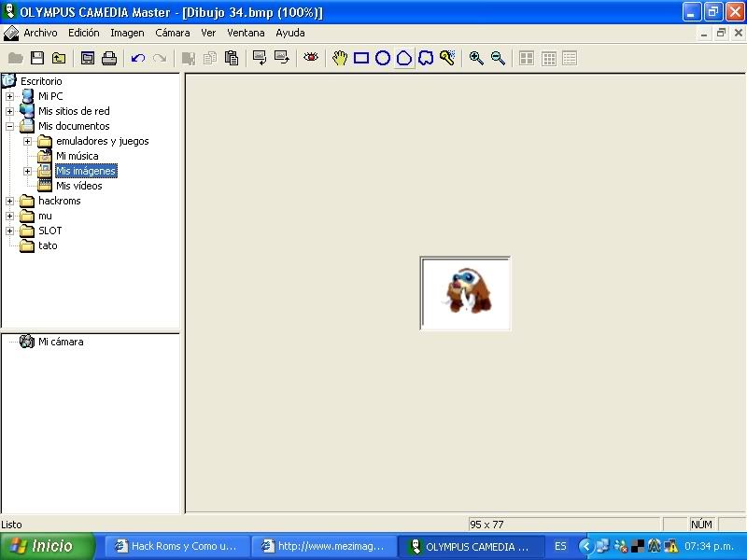Open the Imagen menu

[127, 33]
